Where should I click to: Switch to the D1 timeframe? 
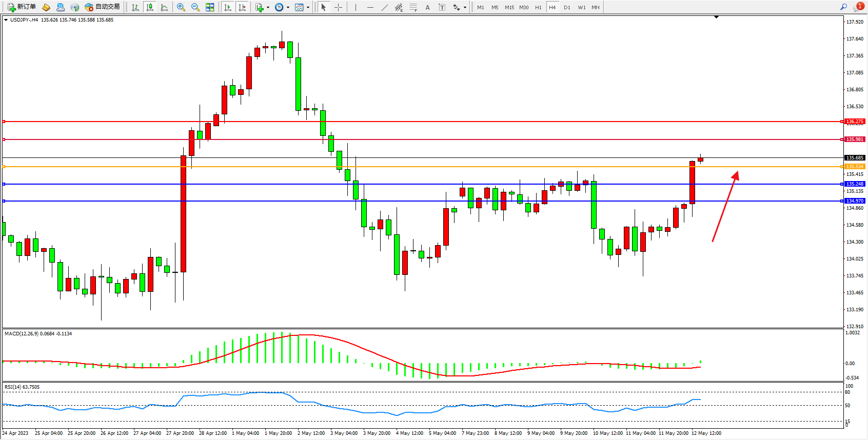[x=567, y=7]
